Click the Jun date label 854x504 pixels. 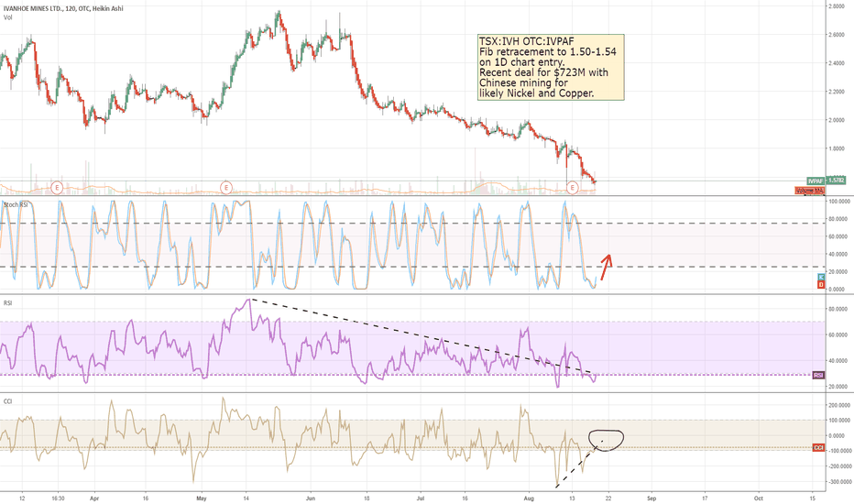[x=311, y=498]
